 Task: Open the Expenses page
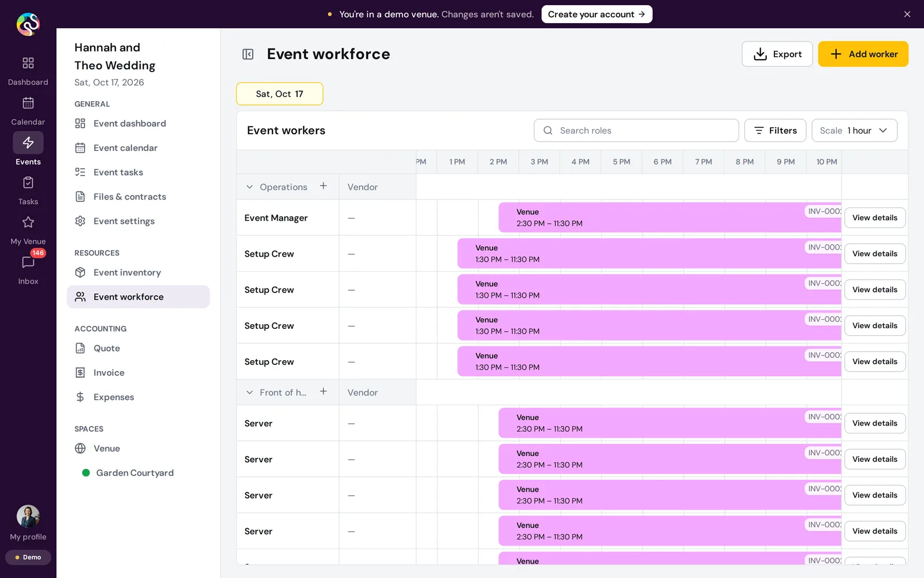(138, 397)
